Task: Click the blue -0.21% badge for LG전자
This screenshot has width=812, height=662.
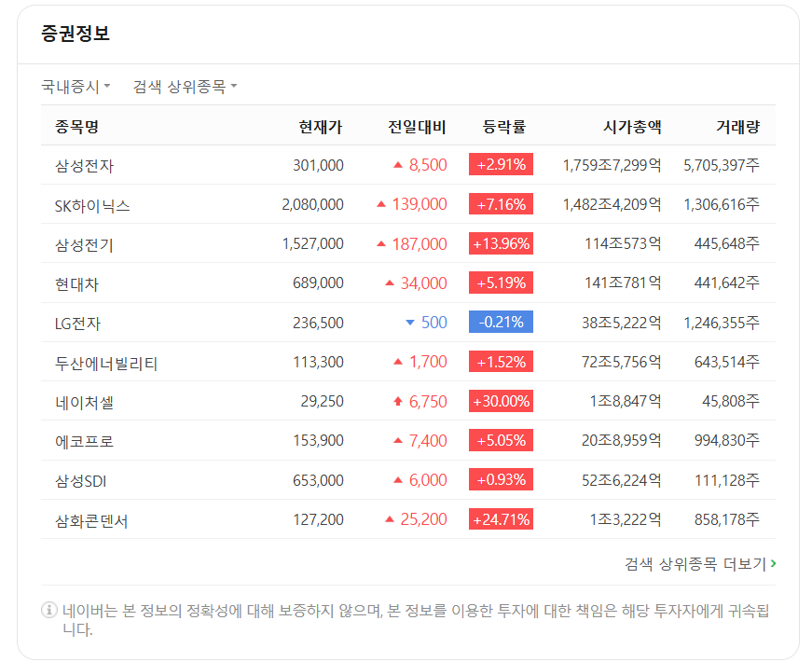Action: [x=501, y=323]
